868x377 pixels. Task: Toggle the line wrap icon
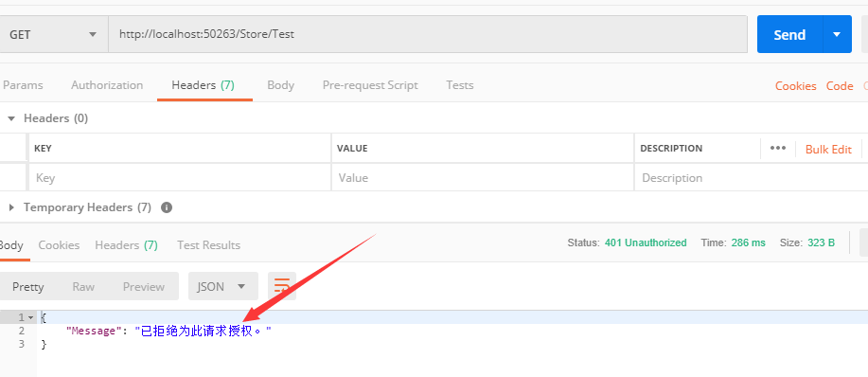point(282,286)
